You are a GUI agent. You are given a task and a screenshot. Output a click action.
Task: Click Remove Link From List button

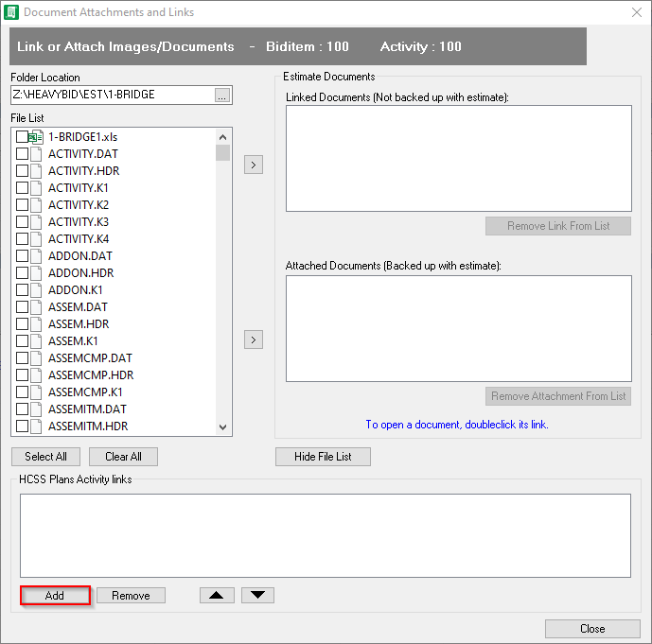pos(558,226)
